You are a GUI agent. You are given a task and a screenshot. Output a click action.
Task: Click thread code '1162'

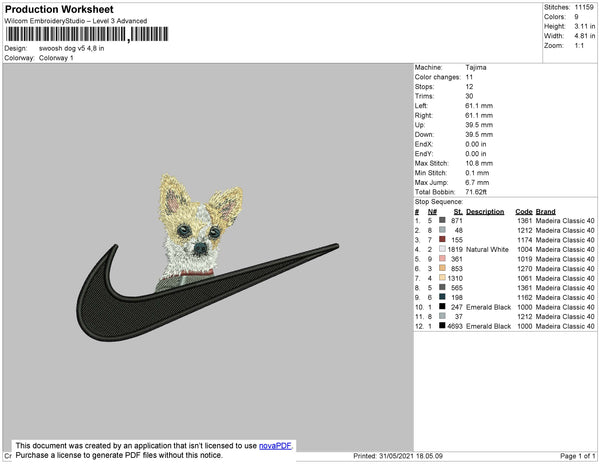[525, 297]
